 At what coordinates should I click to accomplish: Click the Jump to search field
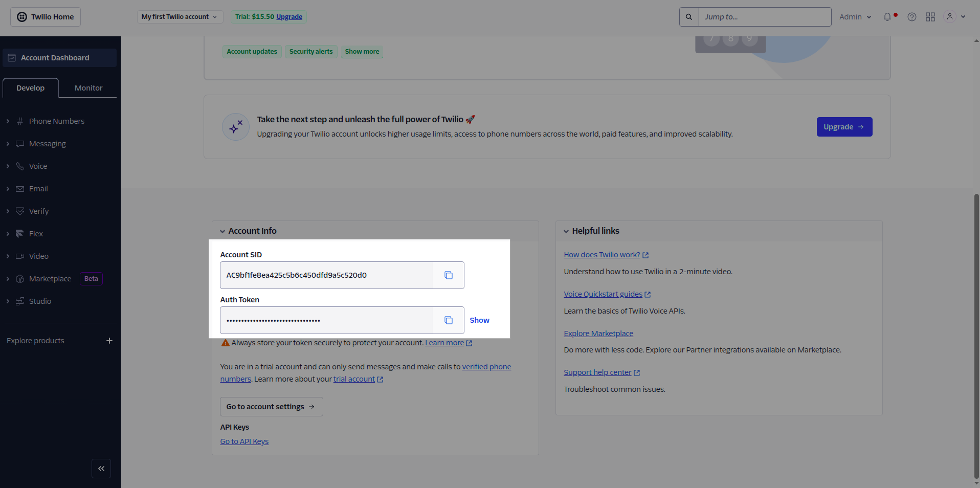click(x=764, y=17)
